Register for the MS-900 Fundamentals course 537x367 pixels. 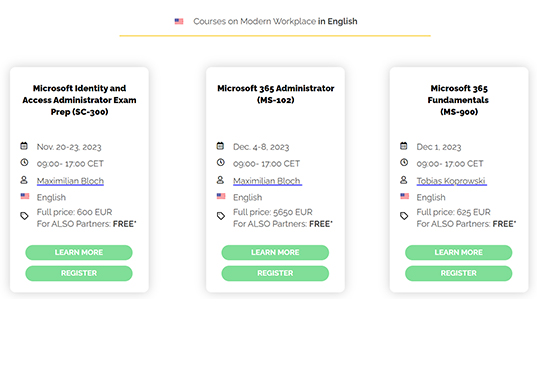[x=459, y=273]
